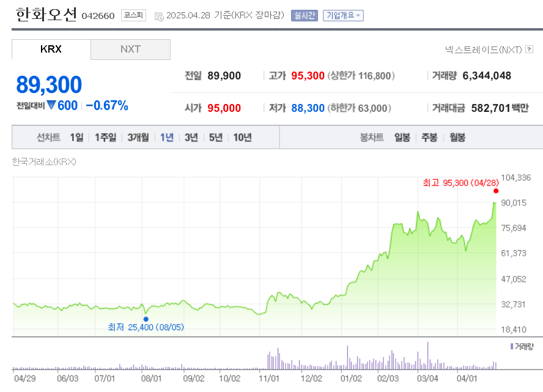
Task: Select the 5년 line chart period
Action: 216,138
